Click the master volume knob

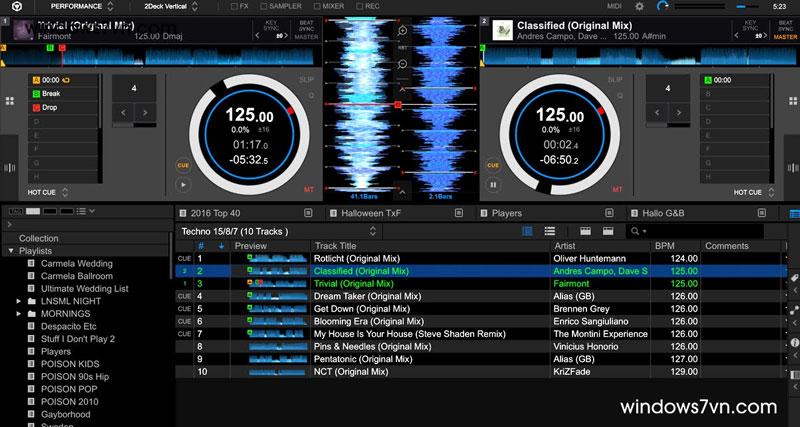pos(663,6)
